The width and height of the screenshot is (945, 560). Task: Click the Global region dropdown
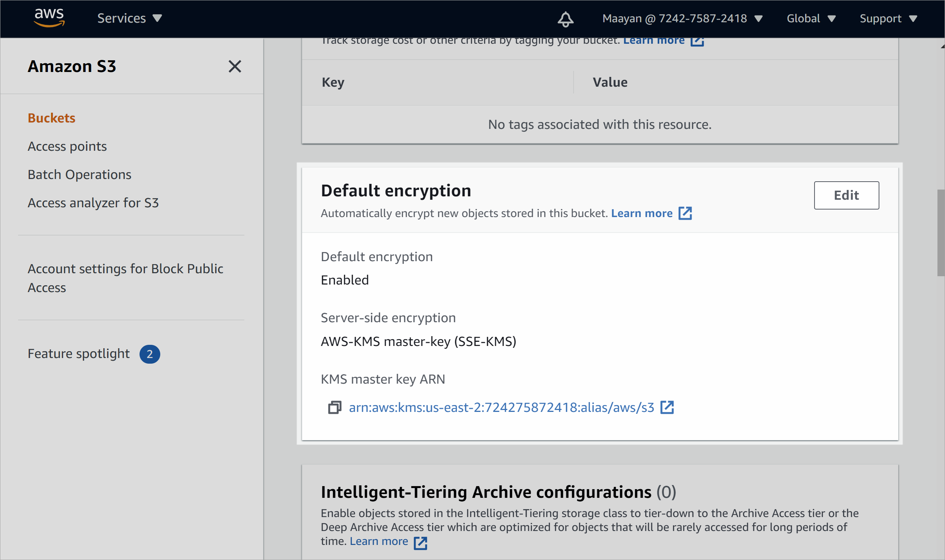click(811, 18)
